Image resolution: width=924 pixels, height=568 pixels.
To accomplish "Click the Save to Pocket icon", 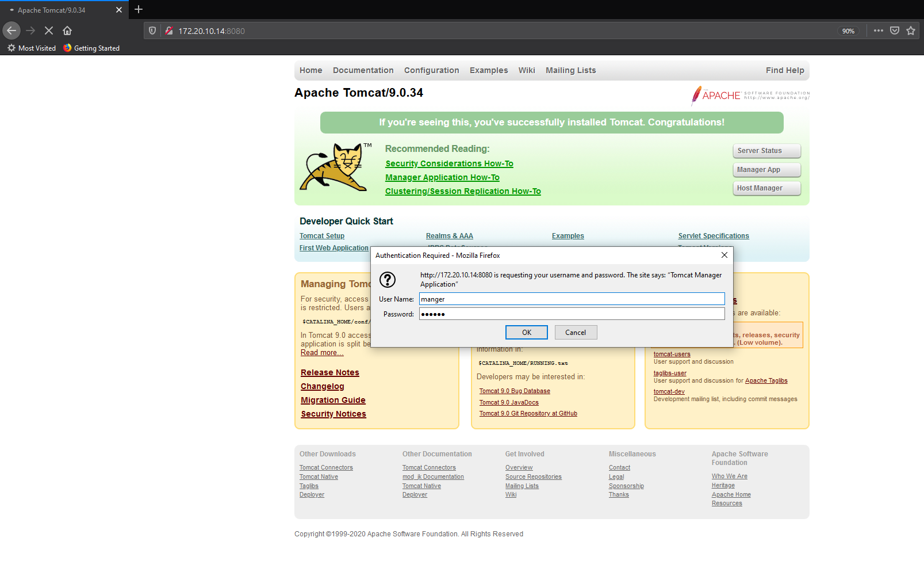I will (x=895, y=31).
